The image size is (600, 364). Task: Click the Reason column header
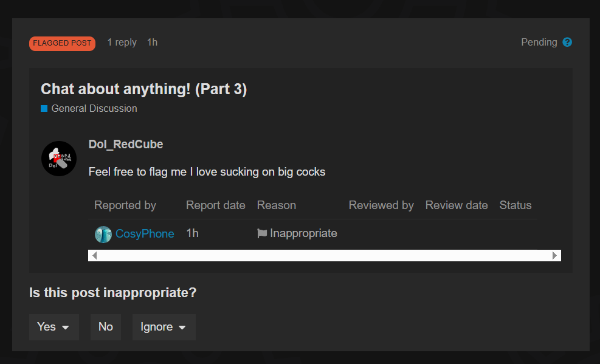(276, 205)
